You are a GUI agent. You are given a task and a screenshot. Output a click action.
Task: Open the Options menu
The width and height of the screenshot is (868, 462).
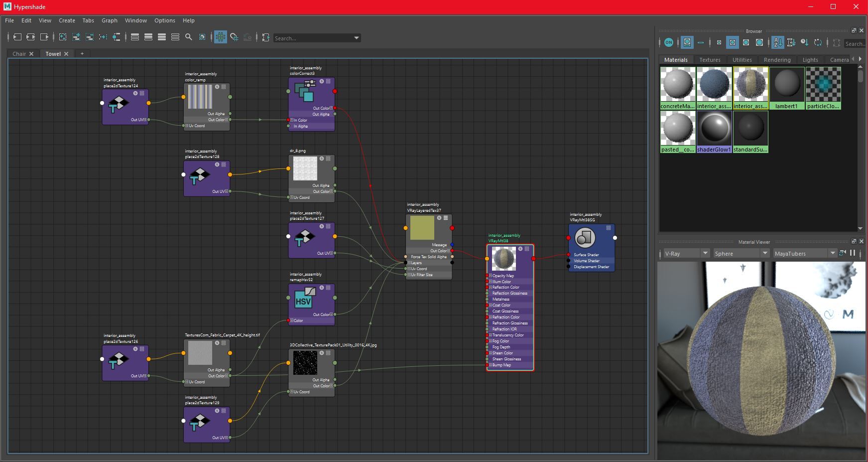tap(165, 20)
